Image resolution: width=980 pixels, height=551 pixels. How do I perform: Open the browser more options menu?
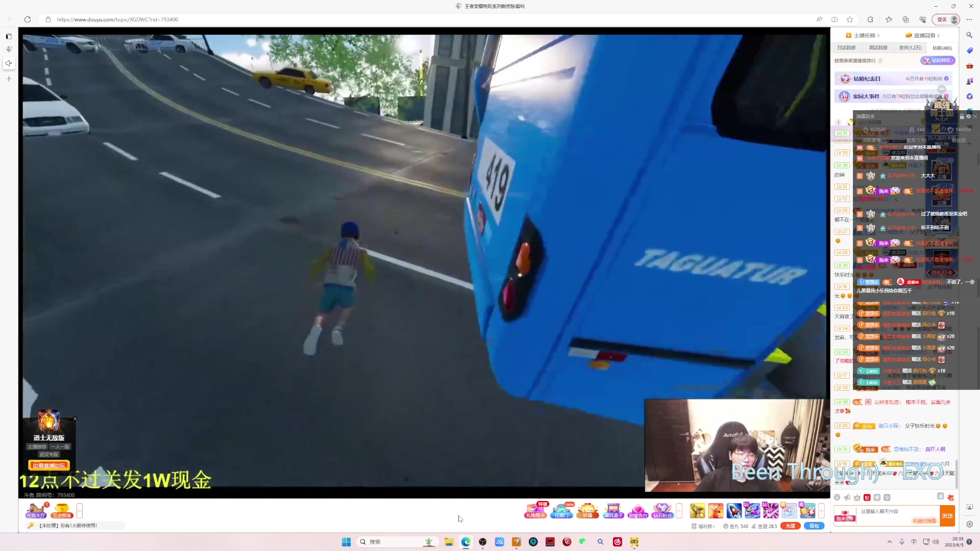point(969,19)
